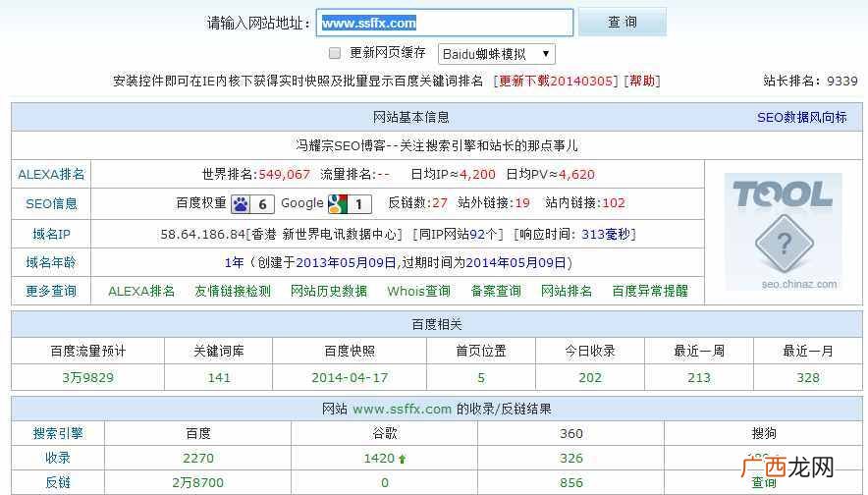868x495 pixels.
Task: Click the Baidu traffic estimate 3万9829
Action: 87,377
